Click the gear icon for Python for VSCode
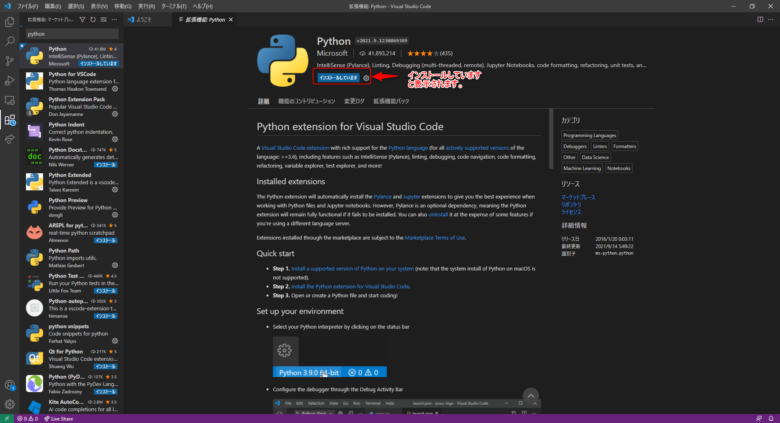Viewport: 780px width, 423px height. point(115,89)
